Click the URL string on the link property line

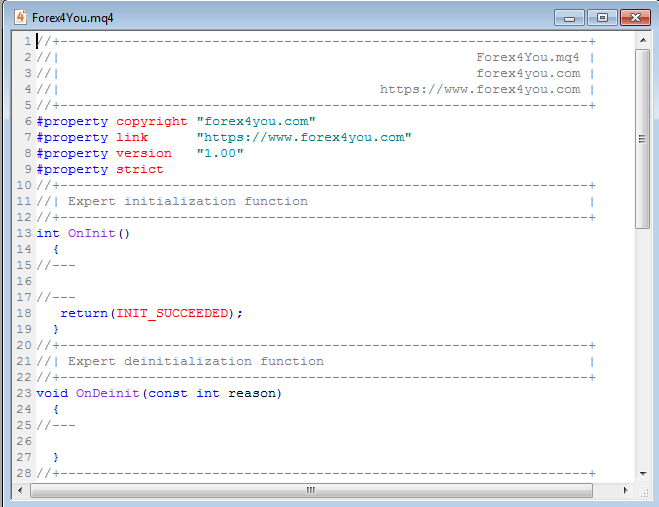pyautogui.click(x=303, y=137)
